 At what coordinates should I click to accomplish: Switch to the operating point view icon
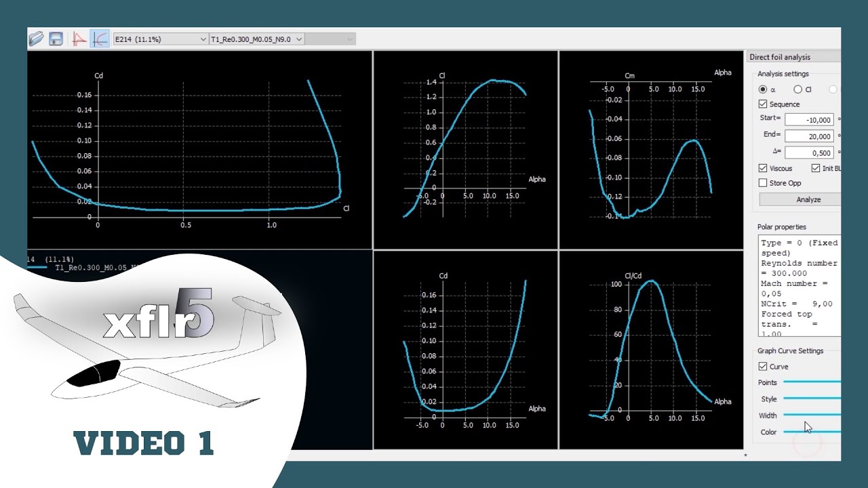click(80, 39)
